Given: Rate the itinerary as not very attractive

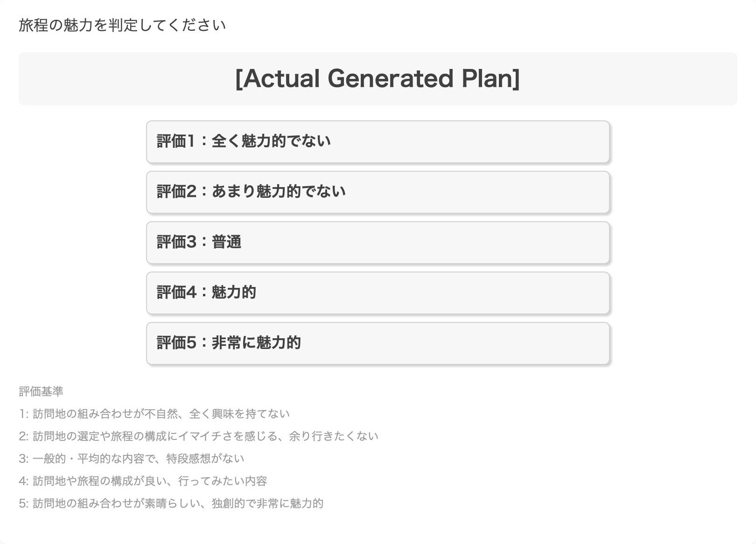Looking at the screenshot, I should pos(378,192).
